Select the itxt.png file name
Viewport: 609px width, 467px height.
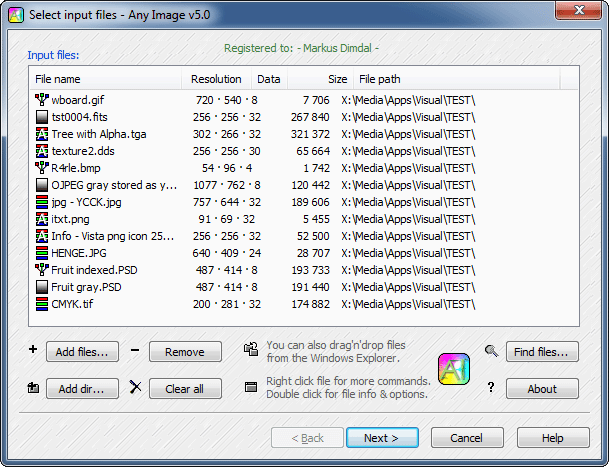[70, 219]
